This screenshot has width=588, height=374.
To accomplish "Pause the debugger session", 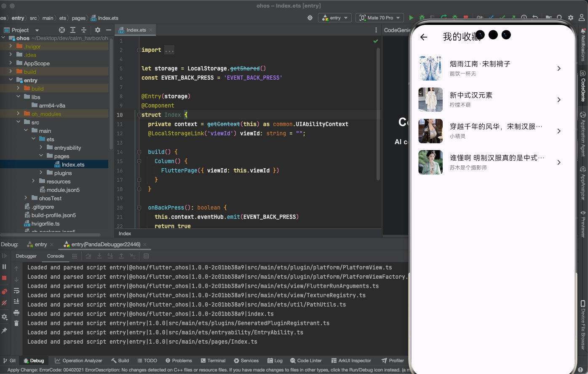I will point(5,266).
